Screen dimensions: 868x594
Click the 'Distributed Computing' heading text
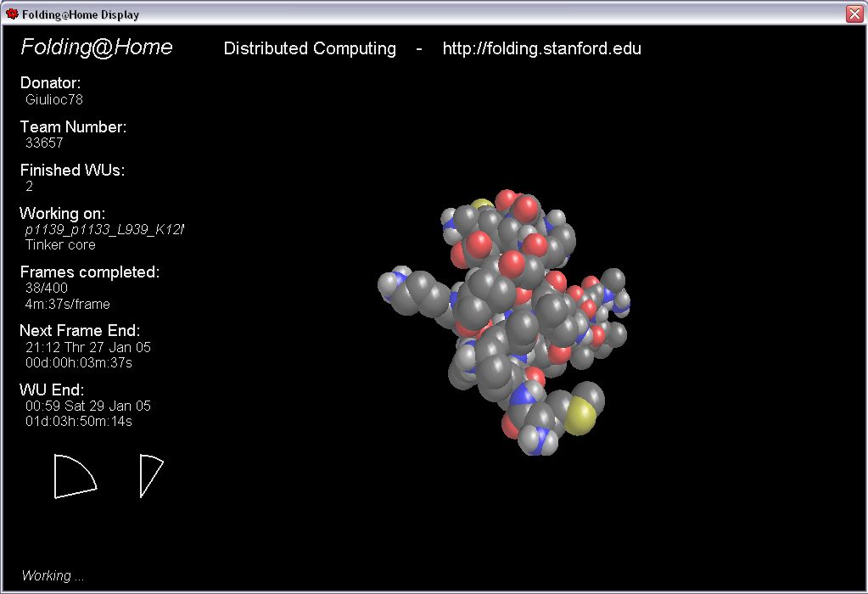310,48
